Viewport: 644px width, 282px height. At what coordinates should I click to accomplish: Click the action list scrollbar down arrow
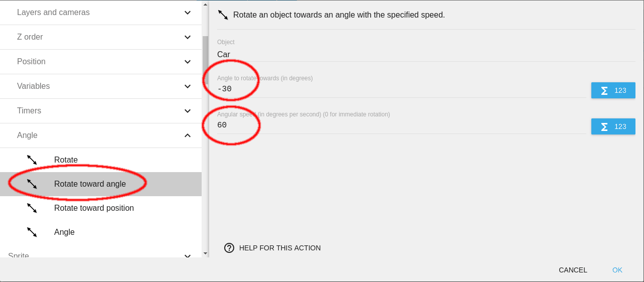pos(205,253)
